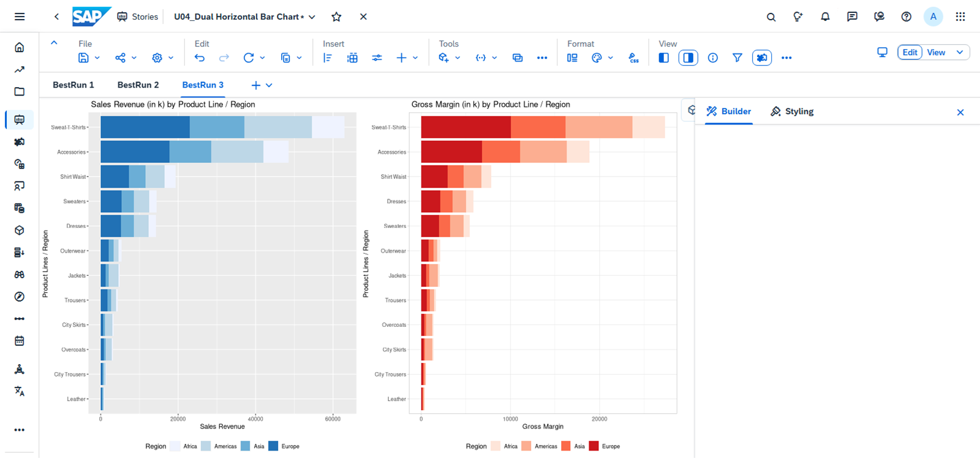Screen dimensions: 980x464
Task: Open search with the magnifier icon
Action: (x=771, y=17)
